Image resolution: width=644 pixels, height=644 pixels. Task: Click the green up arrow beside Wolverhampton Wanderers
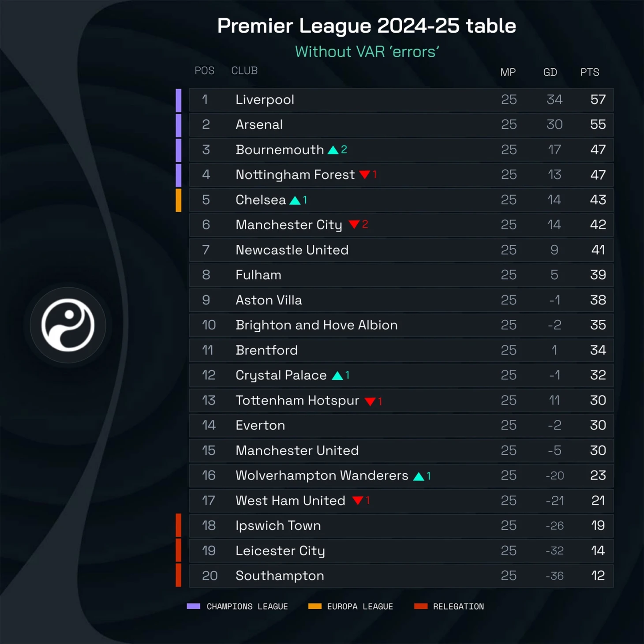(x=419, y=476)
